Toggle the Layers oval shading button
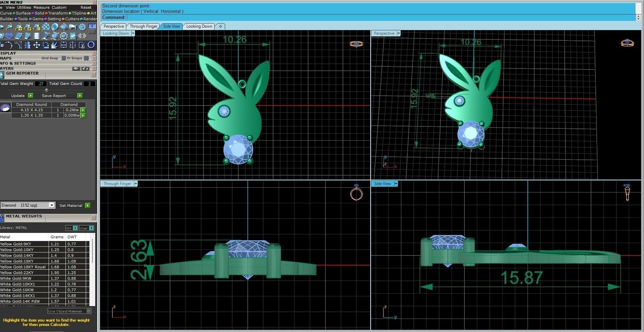Screen dimensions: 644x332 click(x=76, y=68)
